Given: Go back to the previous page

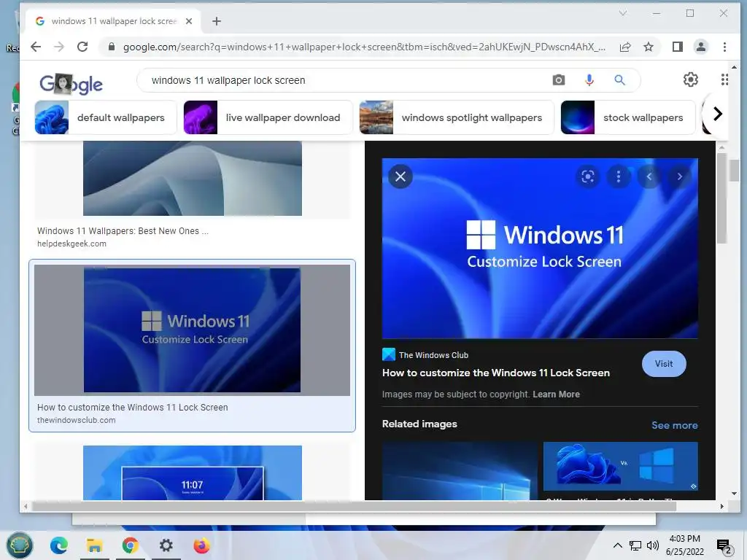Looking at the screenshot, I should tap(36, 47).
